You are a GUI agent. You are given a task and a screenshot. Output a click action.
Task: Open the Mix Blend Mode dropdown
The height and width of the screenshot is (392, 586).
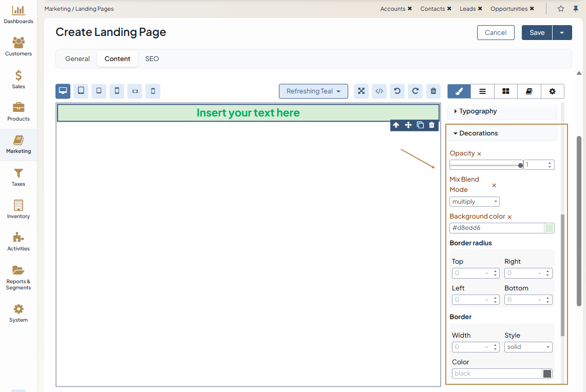(474, 202)
